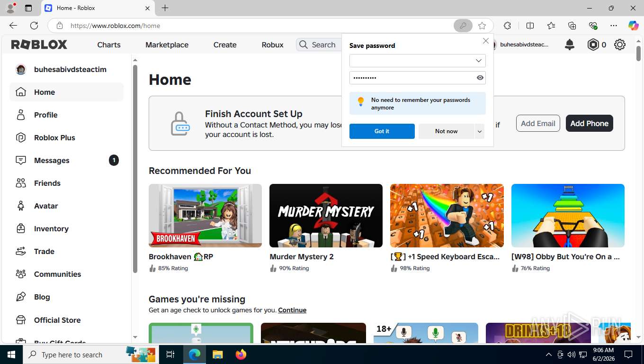The width and height of the screenshot is (644, 364).
Task: Click the search magnifier icon in Roblox
Action: pyautogui.click(x=304, y=45)
